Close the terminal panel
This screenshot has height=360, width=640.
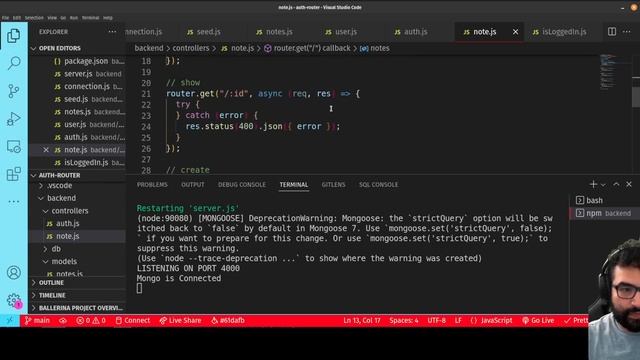(629, 184)
